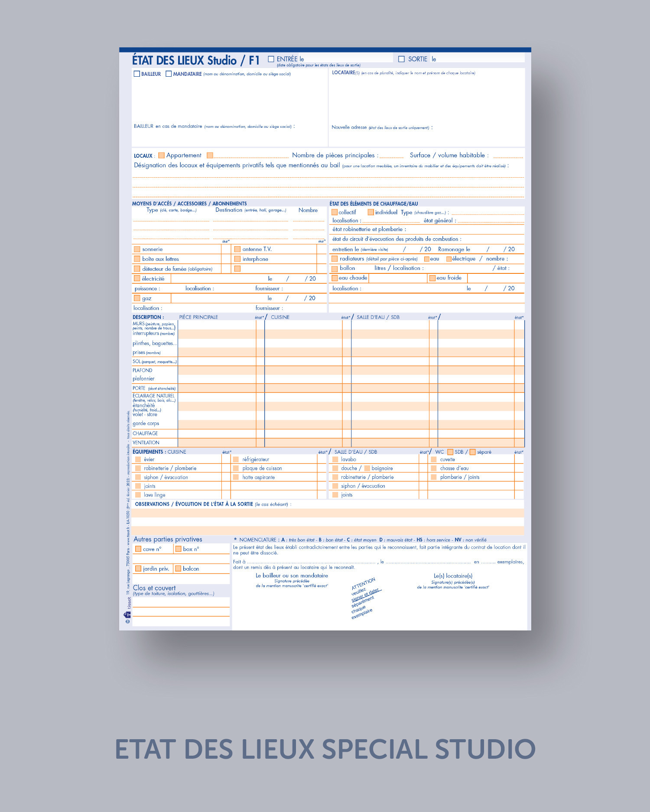Check the eau froide box
The height and width of the screenshot is (812, 650).
432,278
